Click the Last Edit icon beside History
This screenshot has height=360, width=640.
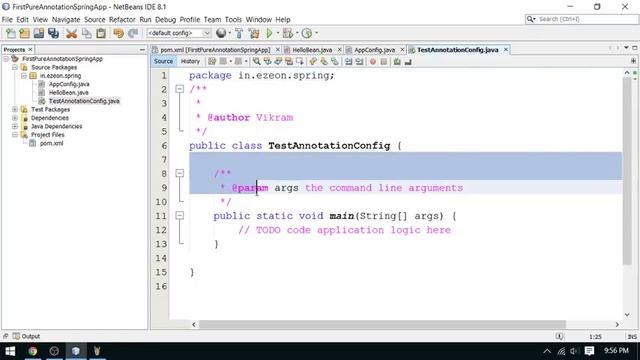tap(212, 62)
